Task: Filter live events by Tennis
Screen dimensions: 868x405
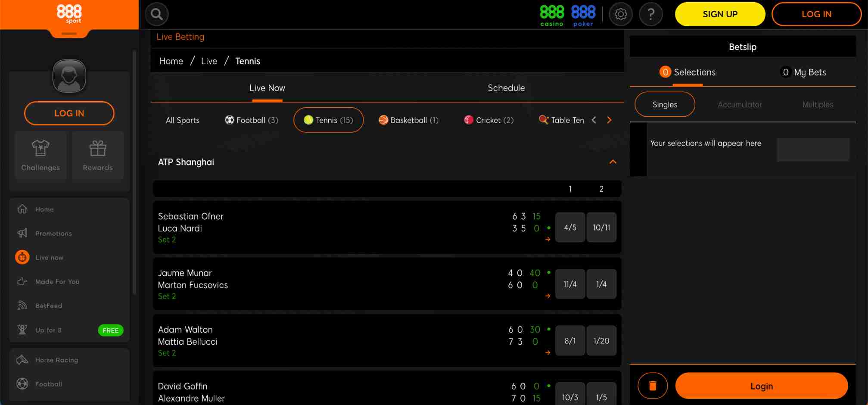Action: tap(328, 120)
